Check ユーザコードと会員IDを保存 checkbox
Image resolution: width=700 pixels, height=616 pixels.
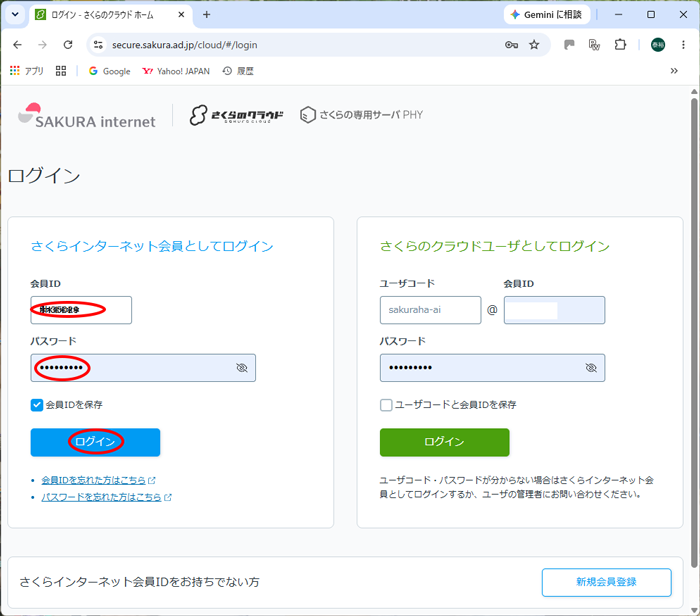click(386, 405)
